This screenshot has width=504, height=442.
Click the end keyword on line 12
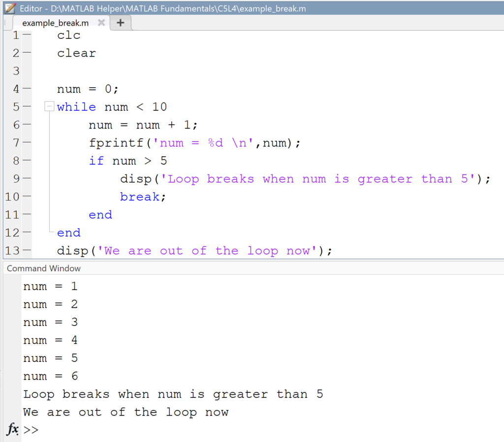(68, 232)
